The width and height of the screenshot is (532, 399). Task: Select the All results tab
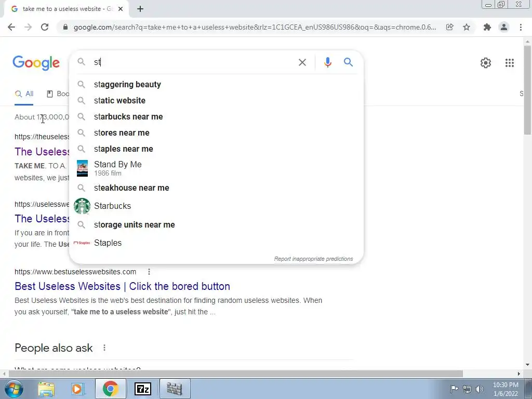[x=24, y=94]
